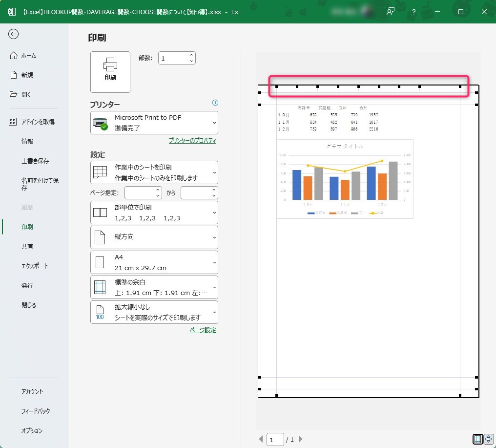
Task: Click the large 印刷 printer button
Action: (110, 72)
